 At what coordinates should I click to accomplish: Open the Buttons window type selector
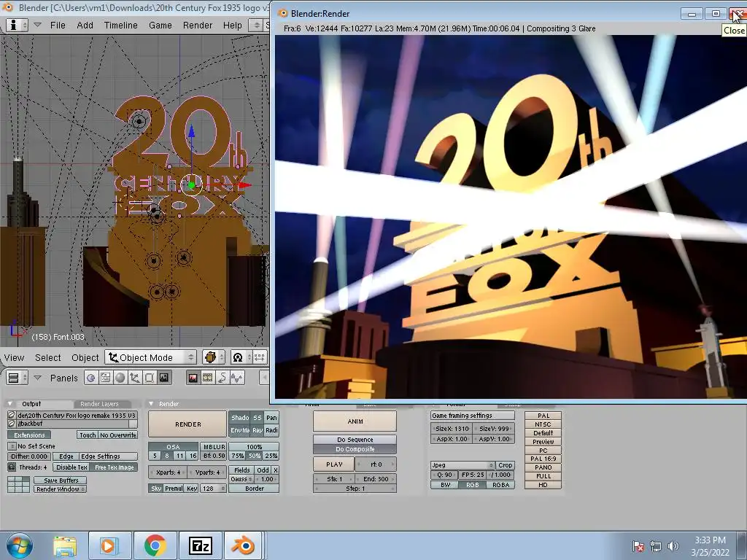(x=18, y=378)
